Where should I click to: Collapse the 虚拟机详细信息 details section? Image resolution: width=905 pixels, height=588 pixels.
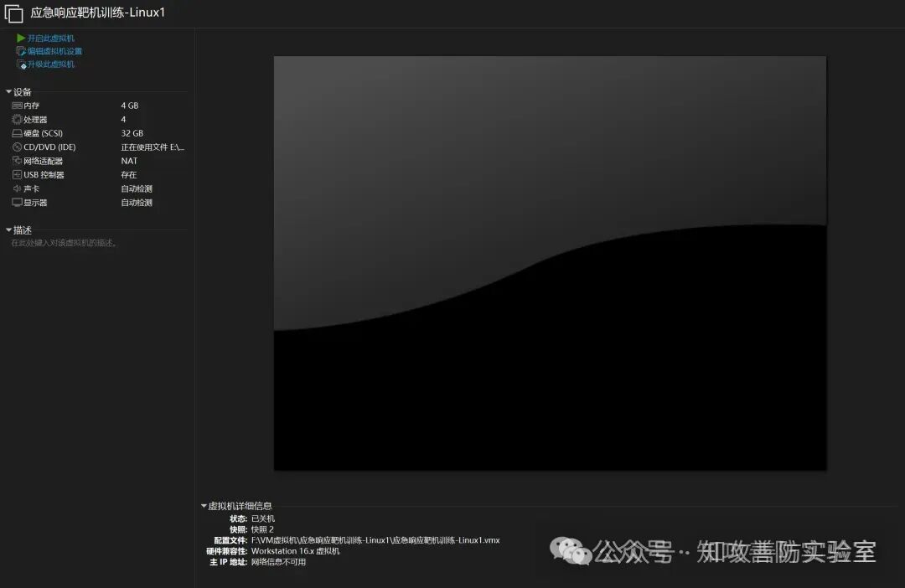[x=204, y=506]
